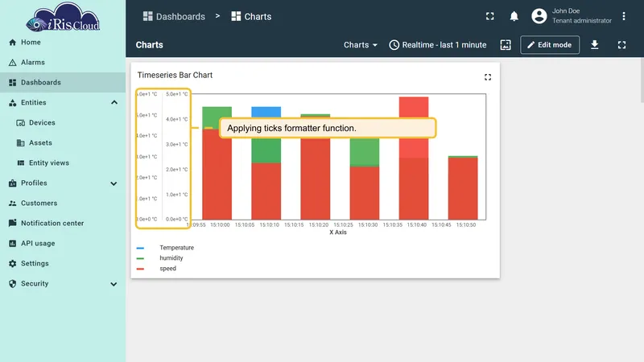Image resolution: width=644 pixels, height=362 pixels.
Task: Click the Home house icon
Action: click(12, 43)
